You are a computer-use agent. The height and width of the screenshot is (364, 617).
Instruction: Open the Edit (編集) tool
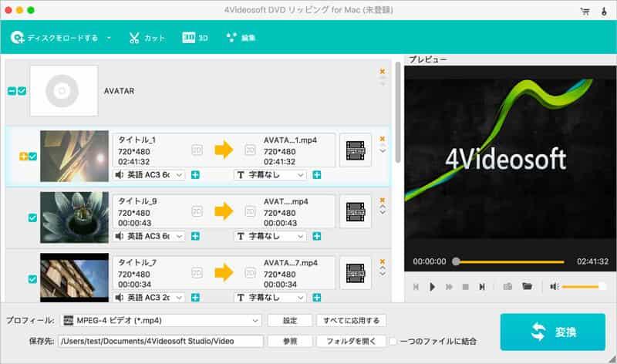tap(241, 38)
